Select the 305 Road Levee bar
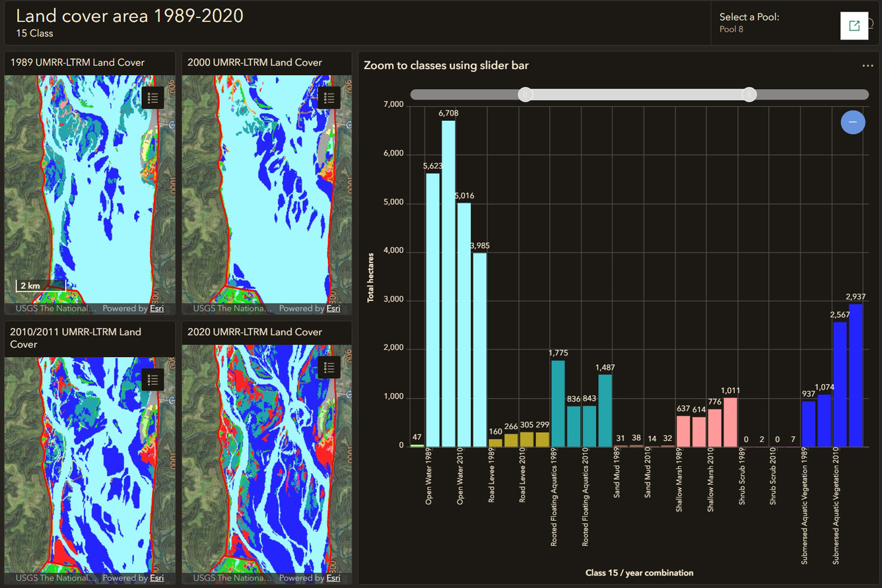This screenshot has height=588, width=882. [527, 440]
